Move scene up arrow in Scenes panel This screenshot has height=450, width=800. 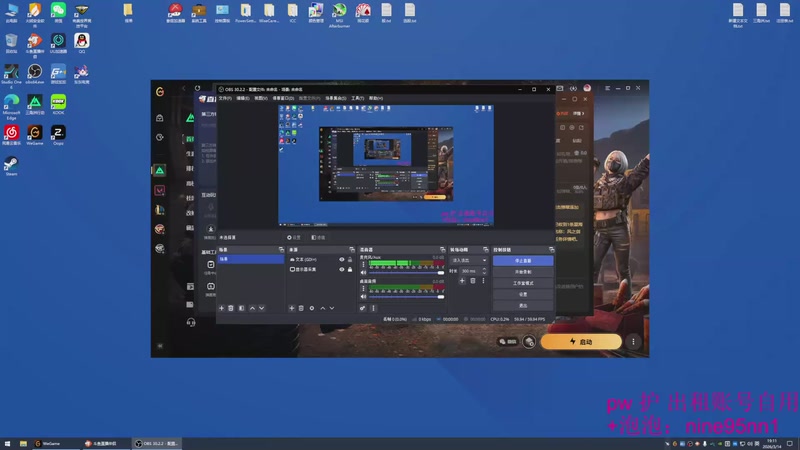click(x=252, y=308)
